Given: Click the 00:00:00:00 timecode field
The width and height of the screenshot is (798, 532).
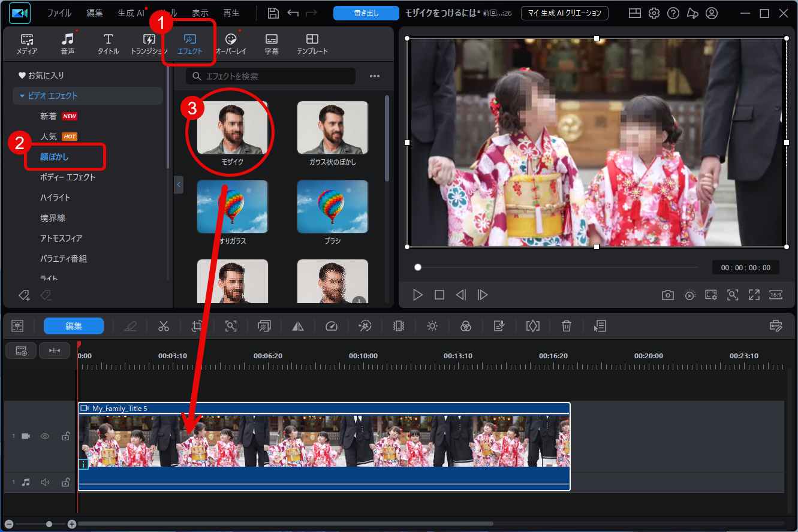Looking at the screenshot, I should [746, 268].
